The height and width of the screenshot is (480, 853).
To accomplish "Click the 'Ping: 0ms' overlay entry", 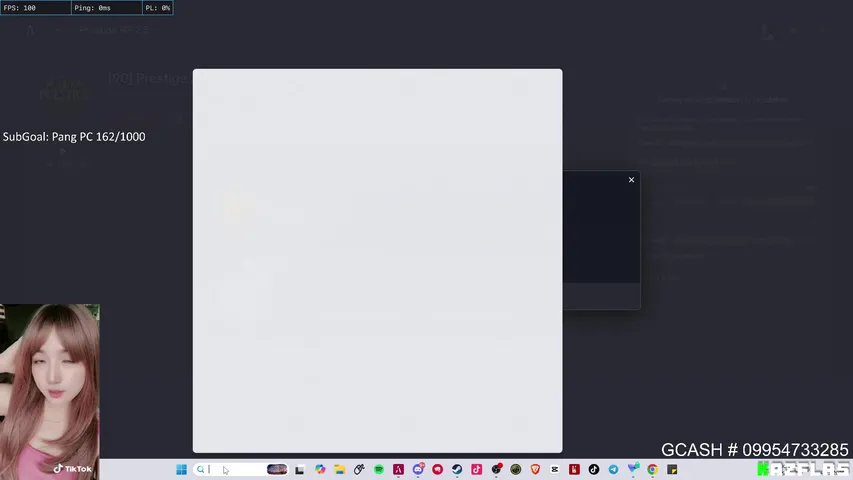I will [107, 8].
